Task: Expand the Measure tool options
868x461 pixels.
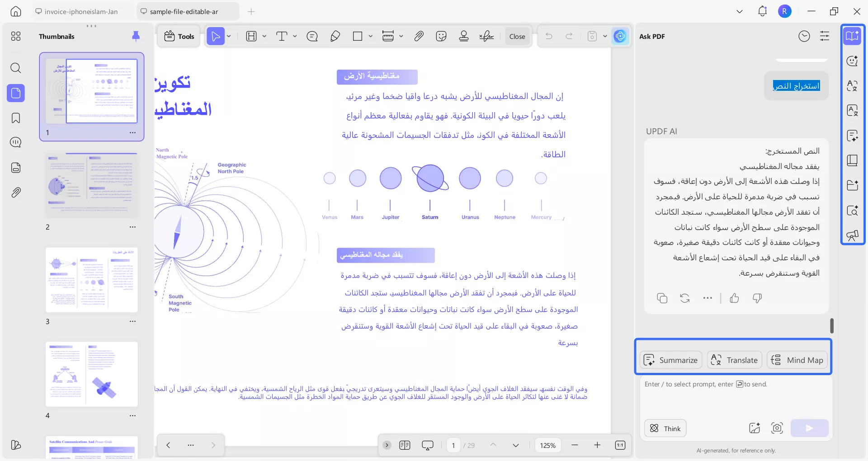Action: (401, 36)
